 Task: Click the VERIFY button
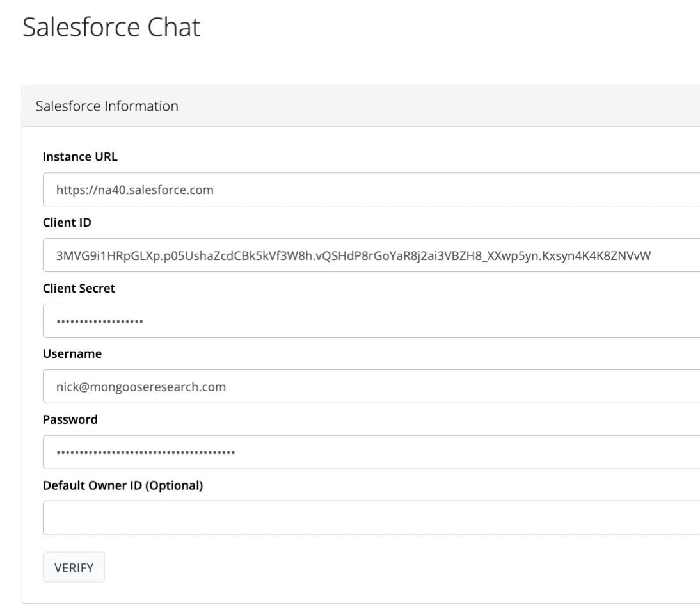point(74,567)
